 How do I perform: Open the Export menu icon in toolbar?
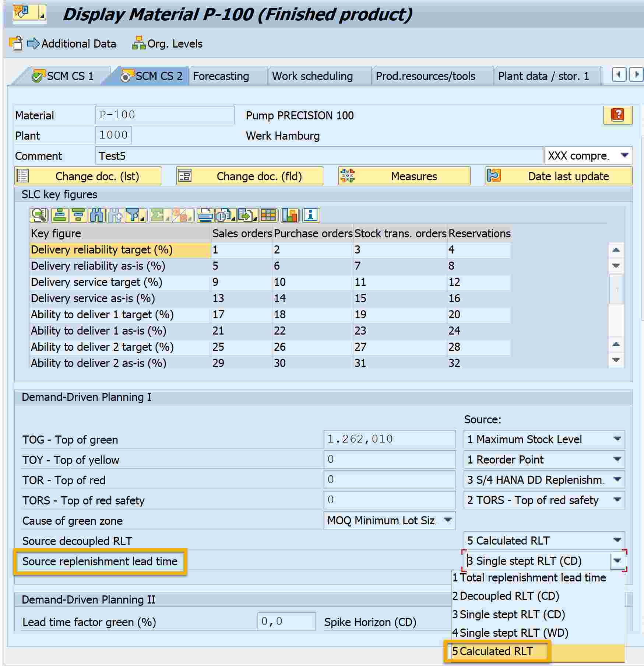click(x=247, y=215)
